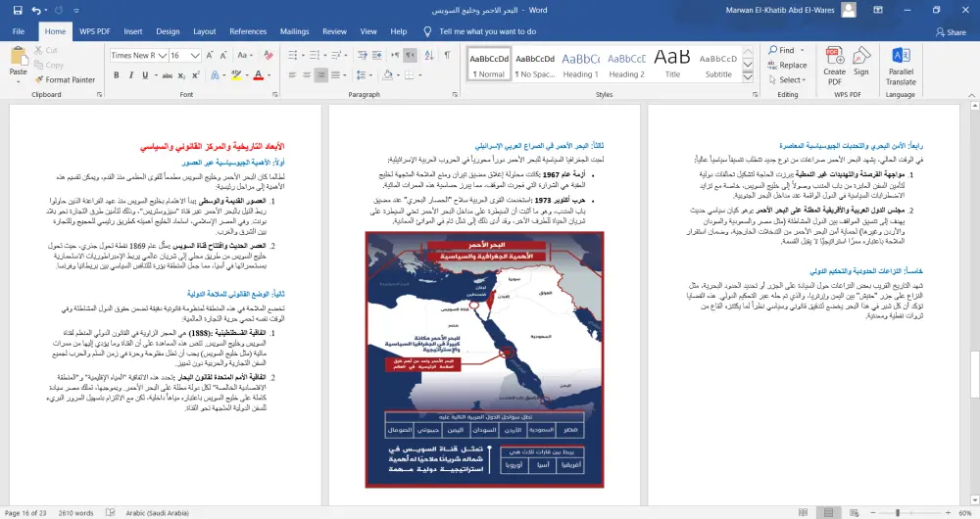This screenshot has height=519, width=980.
Task: Apply the yellow text highlight color
Action: point(235,75)
